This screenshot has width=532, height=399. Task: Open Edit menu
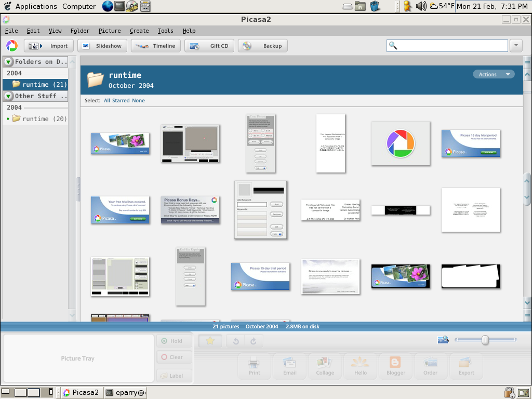pyautogui.click(x=33, y=31)
